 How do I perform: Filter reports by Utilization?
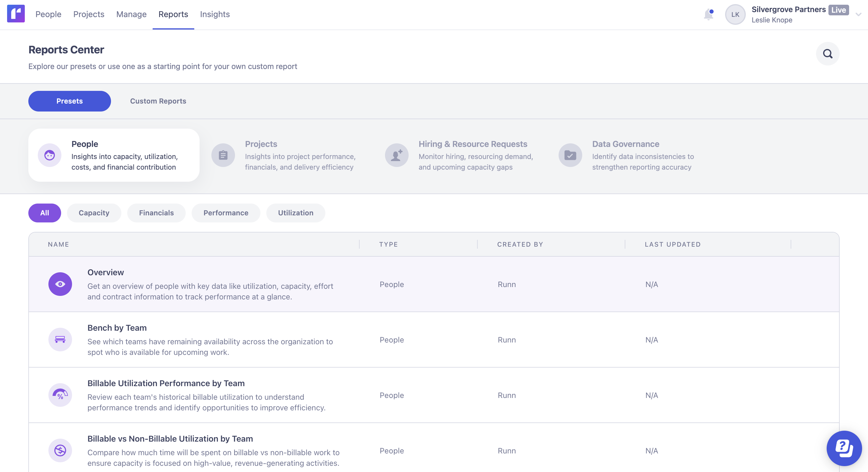tap(296, 213)
